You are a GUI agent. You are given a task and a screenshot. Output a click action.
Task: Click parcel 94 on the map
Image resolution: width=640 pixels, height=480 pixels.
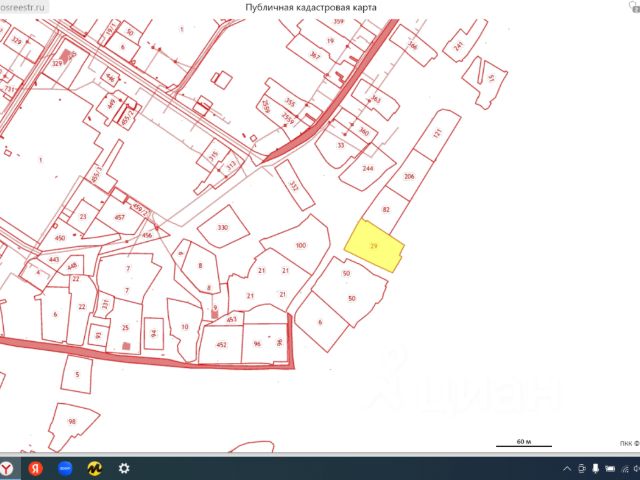click(153, 333)
